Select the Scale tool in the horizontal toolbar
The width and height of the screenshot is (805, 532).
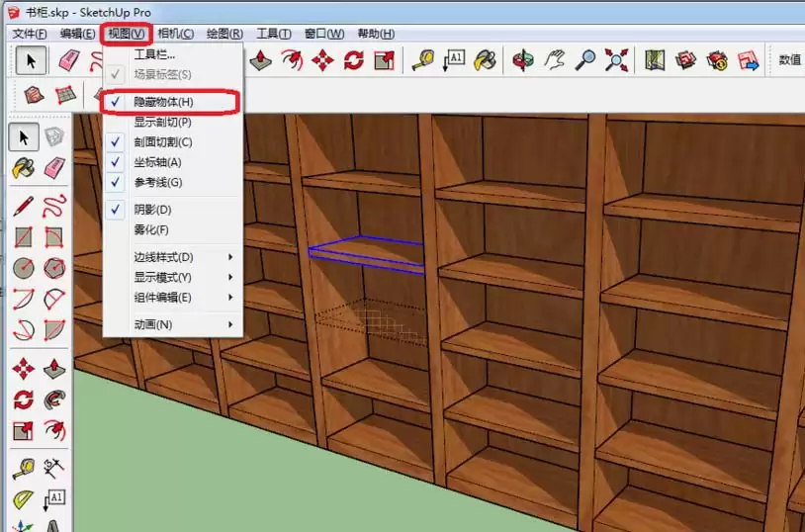click(x=385, y=60)
